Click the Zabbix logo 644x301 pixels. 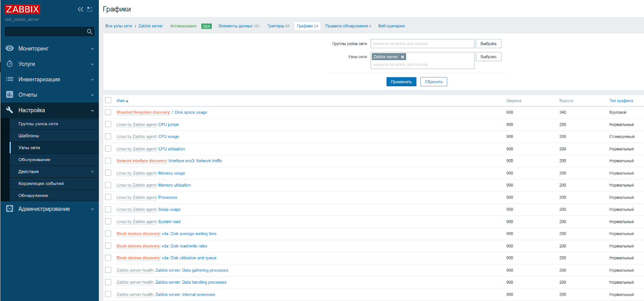(x=23, y=9)
